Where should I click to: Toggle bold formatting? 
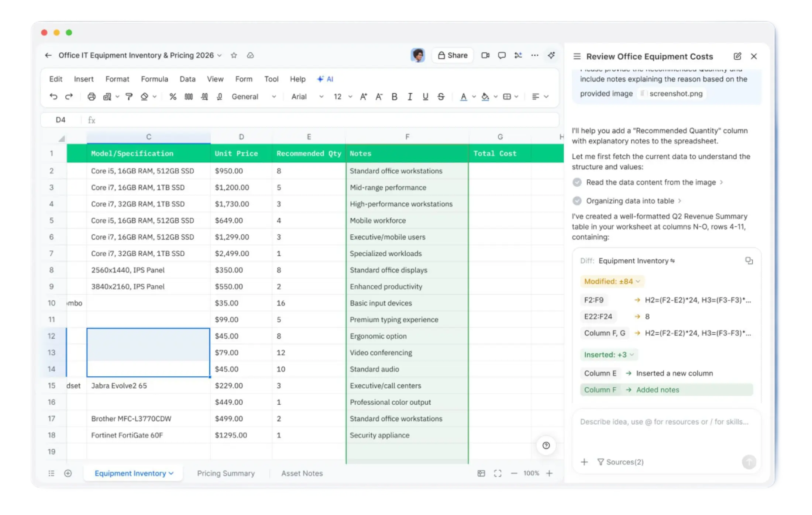[x=394, y=97]
